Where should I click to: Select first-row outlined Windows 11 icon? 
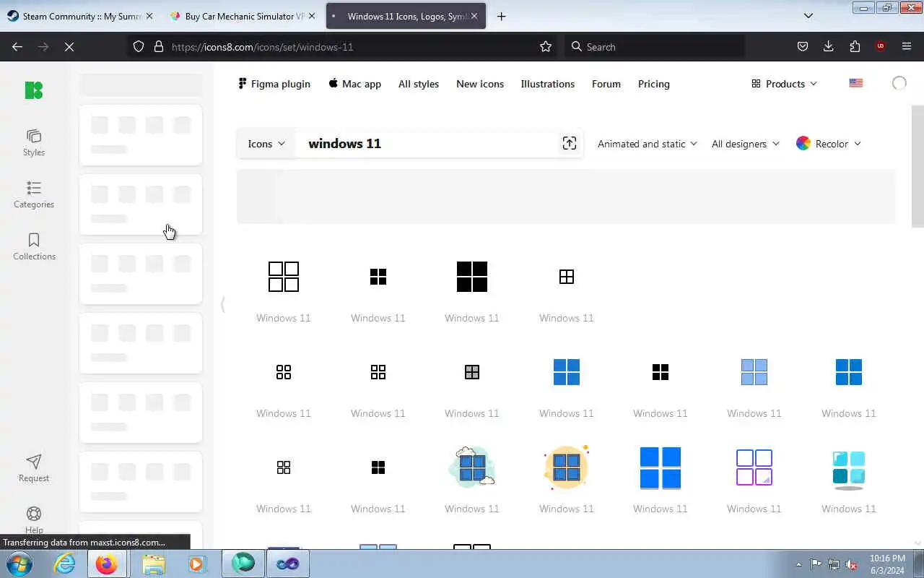click(284, 277)
